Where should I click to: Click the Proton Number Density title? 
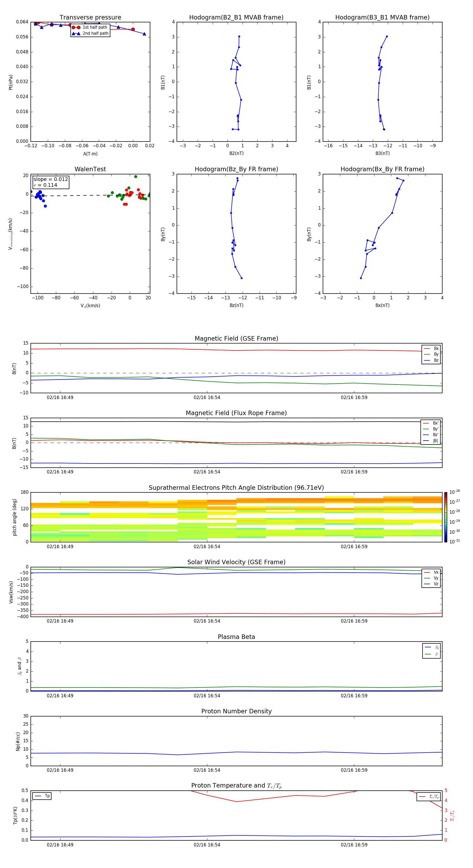click(x=236, y=711)
